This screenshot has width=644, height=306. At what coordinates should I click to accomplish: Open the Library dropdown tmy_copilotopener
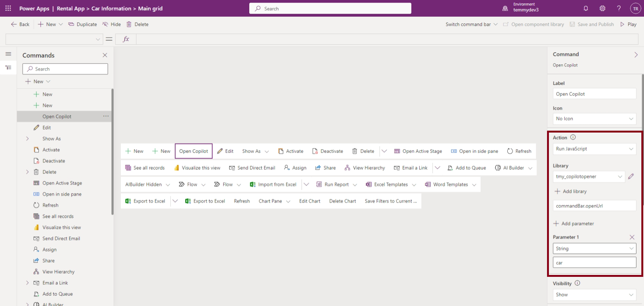click(589, 176)
